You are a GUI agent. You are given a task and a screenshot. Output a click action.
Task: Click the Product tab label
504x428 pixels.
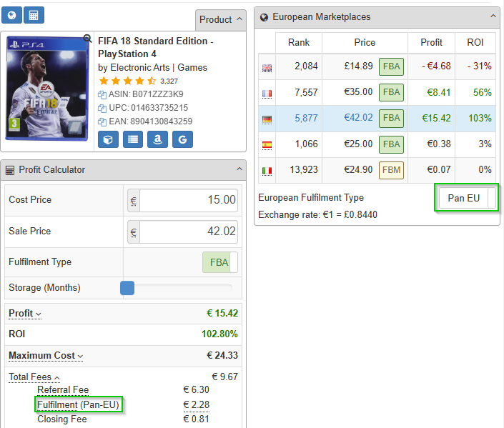click(x=215, y=19)
